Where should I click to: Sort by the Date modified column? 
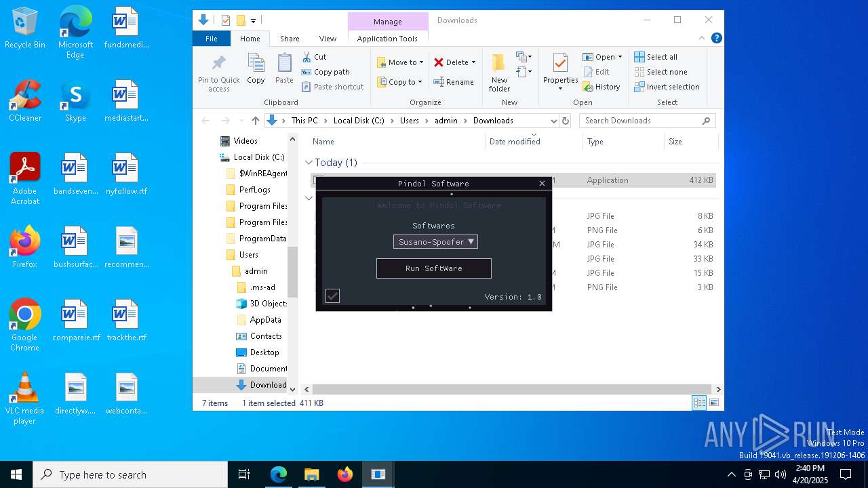coord(534,142)
